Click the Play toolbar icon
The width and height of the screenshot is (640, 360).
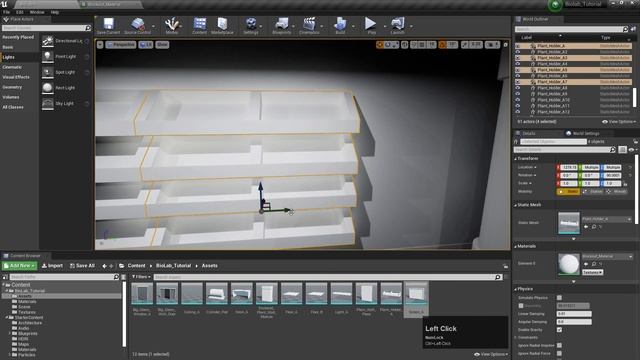pos(371,24)
